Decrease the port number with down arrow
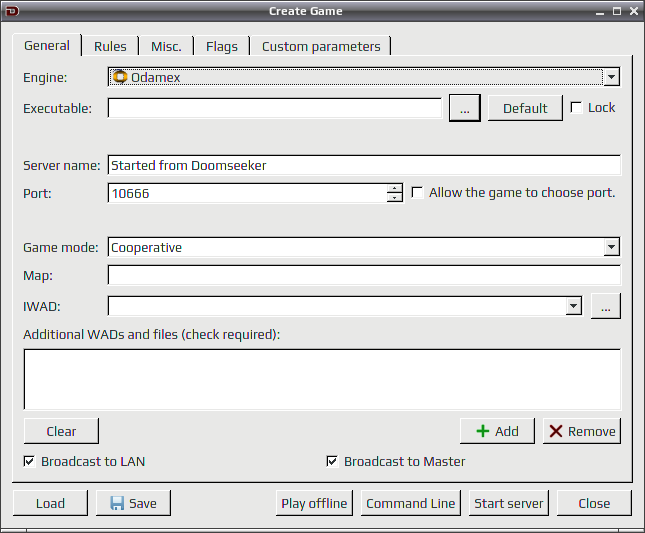 (395, 197)
